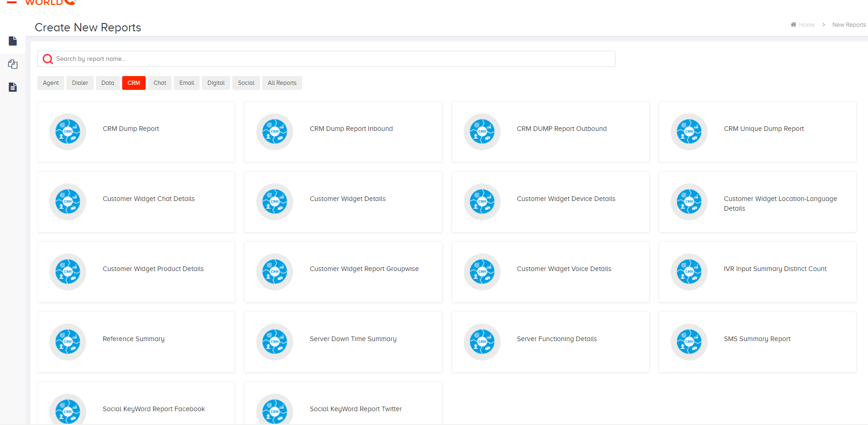868x425 pixels.
Task: Switch to the Agent filter tab
Action: (50, 83)
